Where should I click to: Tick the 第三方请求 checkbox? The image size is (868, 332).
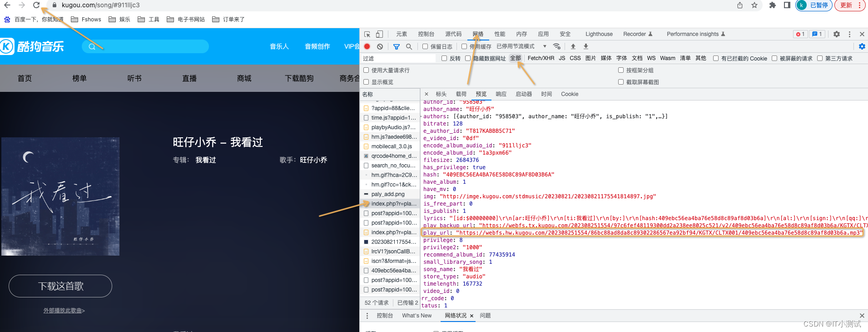pyautogui.click(x=820, y=58)
